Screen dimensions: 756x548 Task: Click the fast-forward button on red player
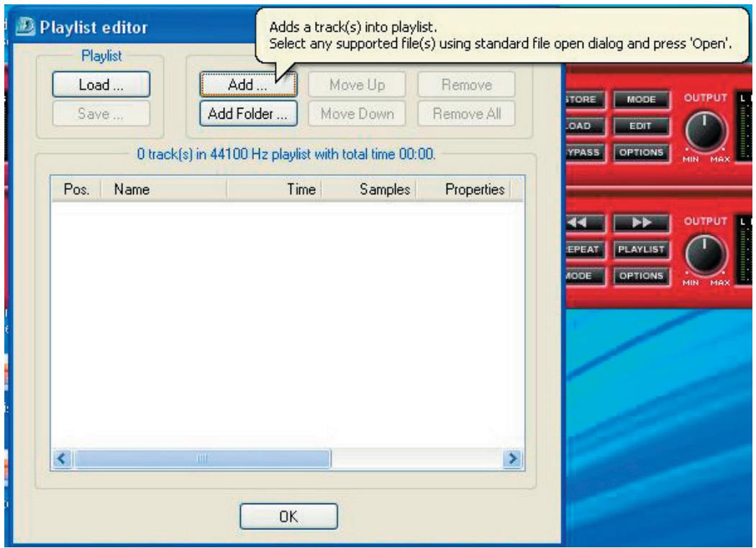[641, 222]
